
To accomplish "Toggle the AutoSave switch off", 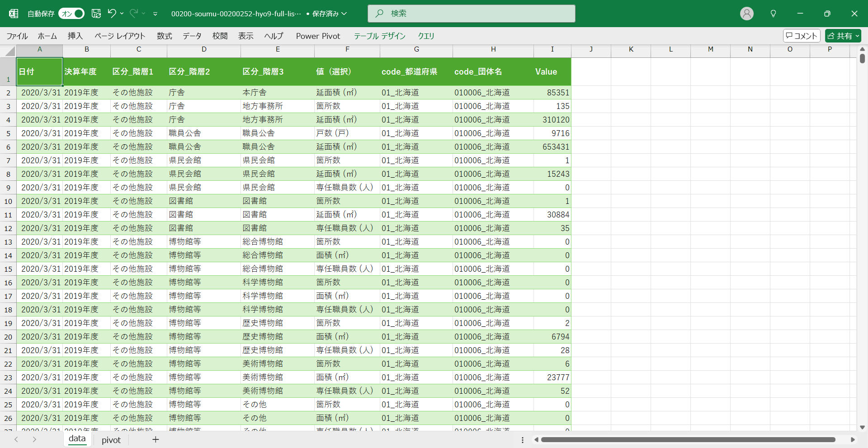I will [x=71, y=14].
